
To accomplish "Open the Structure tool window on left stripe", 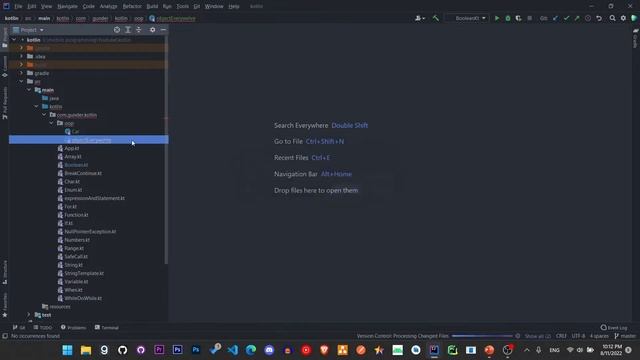I will tap(4, 273).
